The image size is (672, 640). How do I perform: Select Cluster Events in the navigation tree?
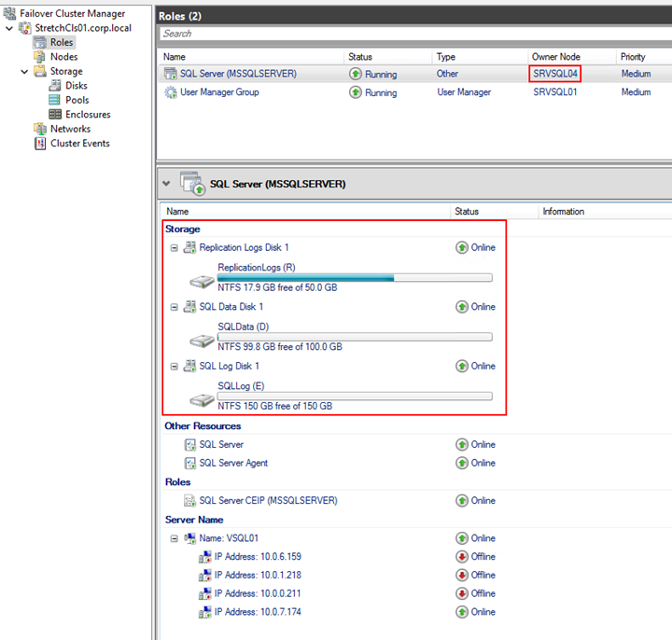(80, 143)
